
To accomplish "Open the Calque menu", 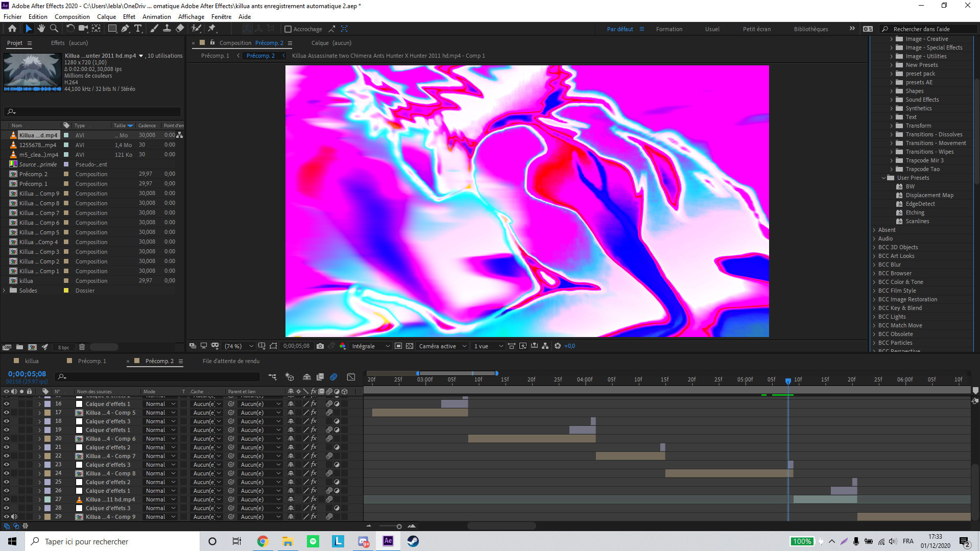I will tap(106, 16).
